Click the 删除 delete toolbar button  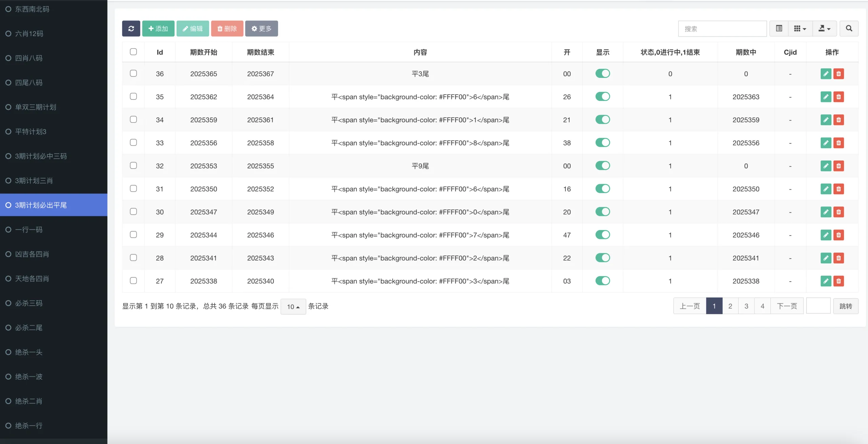[227, 28]
